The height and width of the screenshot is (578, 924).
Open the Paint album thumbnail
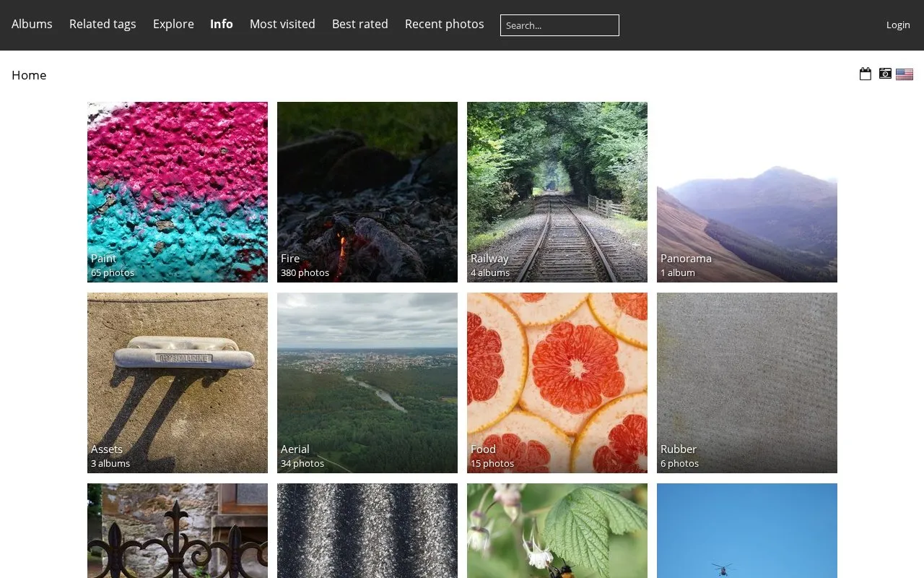178,192
